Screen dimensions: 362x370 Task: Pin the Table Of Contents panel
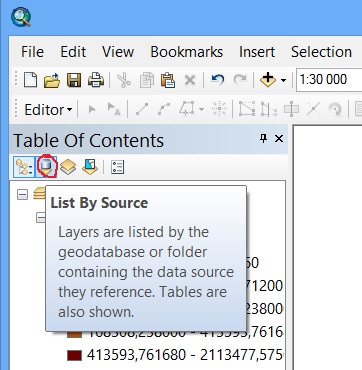(264, 139)
